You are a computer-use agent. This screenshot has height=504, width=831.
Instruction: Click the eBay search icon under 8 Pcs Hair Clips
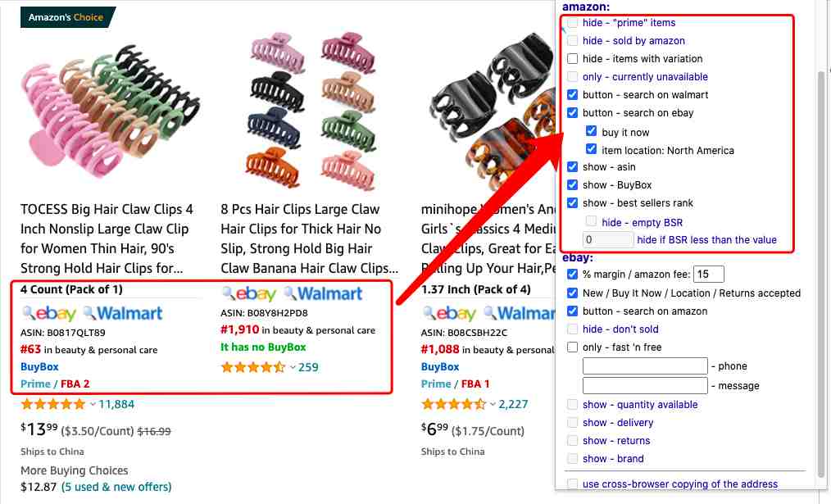click(249, 293)
